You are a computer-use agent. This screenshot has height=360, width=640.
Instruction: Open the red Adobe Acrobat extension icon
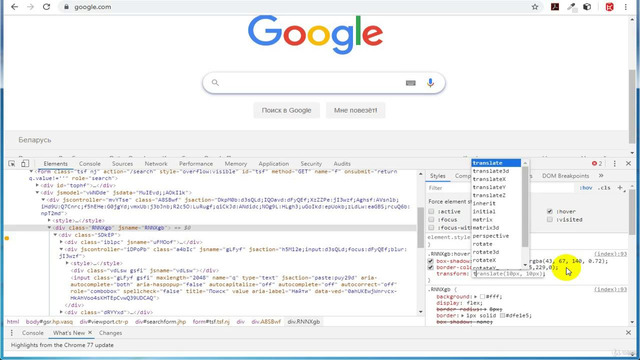coord(555,7)
